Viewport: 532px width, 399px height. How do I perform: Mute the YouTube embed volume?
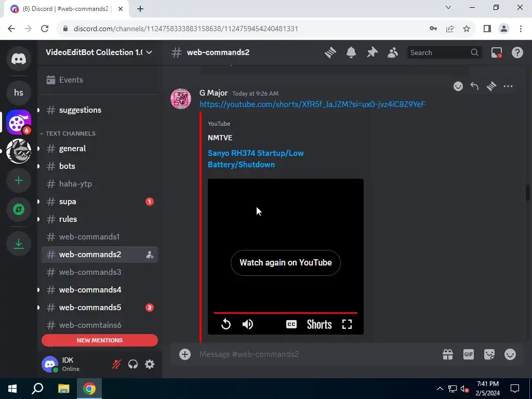pos(248,324)
